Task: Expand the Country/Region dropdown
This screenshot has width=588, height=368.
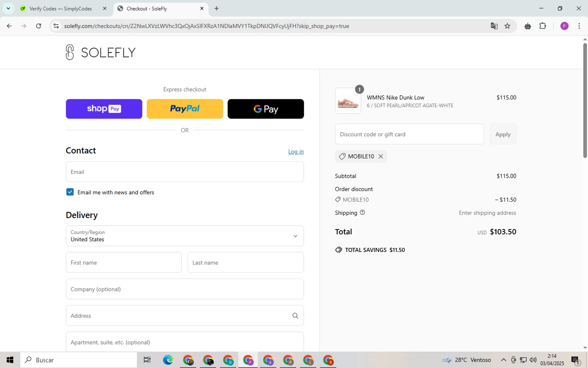Action: (x=185, y=236)
